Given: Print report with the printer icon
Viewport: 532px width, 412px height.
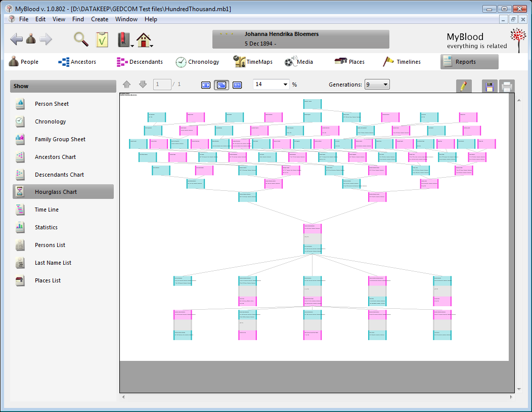Looking at the screenshot, I should click(507, 86).
